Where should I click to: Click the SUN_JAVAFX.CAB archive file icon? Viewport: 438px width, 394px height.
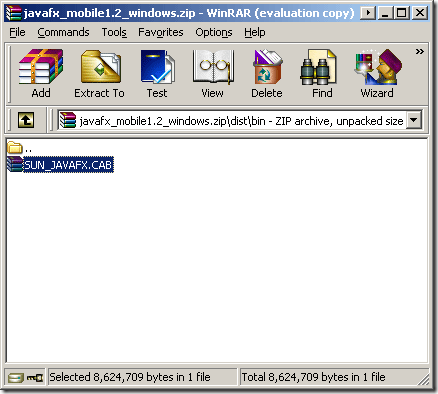(x=15, y=164)
